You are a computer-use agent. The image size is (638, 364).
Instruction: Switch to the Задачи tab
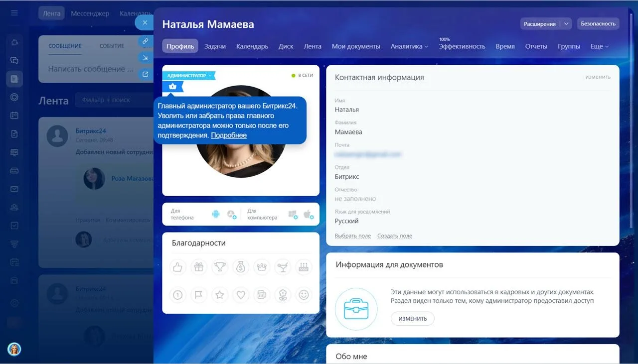point(215,46)
